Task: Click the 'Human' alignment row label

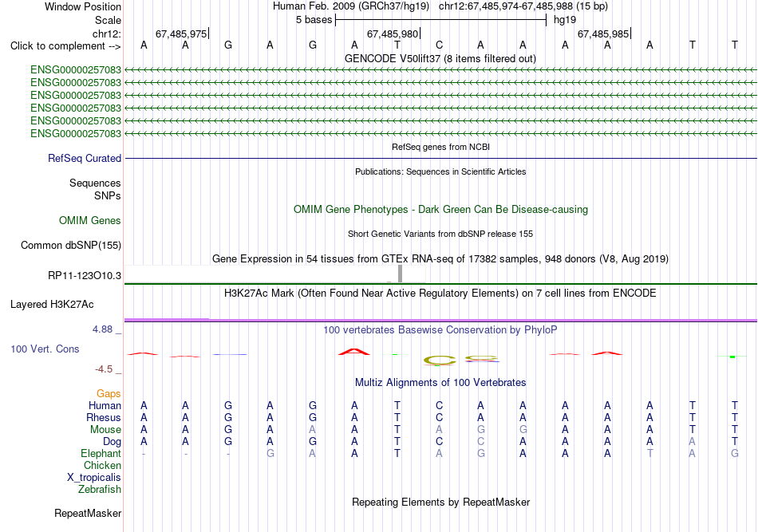Action: [105, 405]
